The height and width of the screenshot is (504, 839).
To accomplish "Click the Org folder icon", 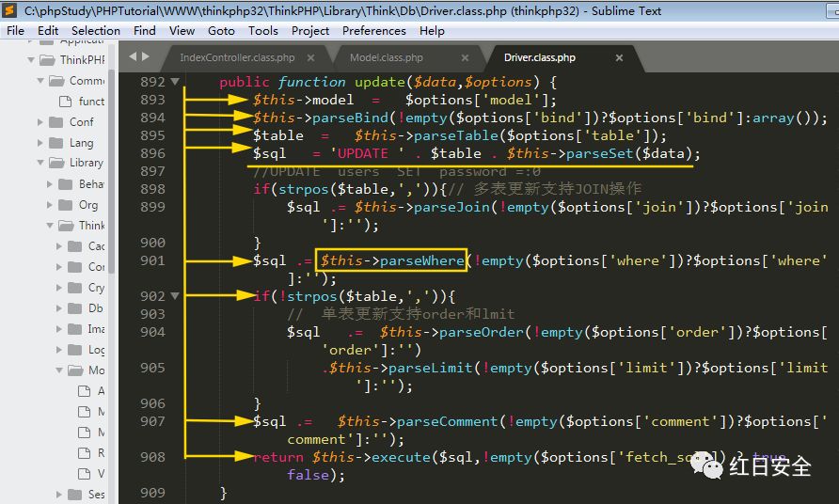I will [x=66, y=205].
